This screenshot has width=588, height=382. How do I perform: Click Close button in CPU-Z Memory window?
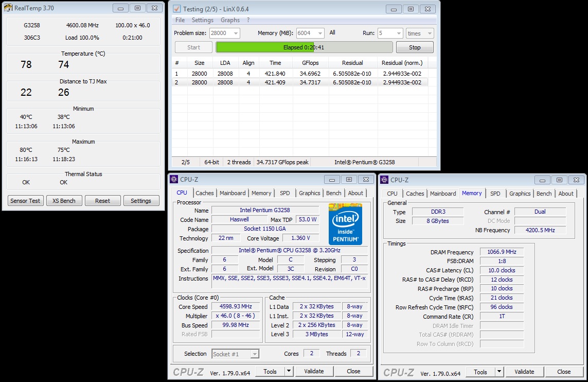tap(564, 372)
